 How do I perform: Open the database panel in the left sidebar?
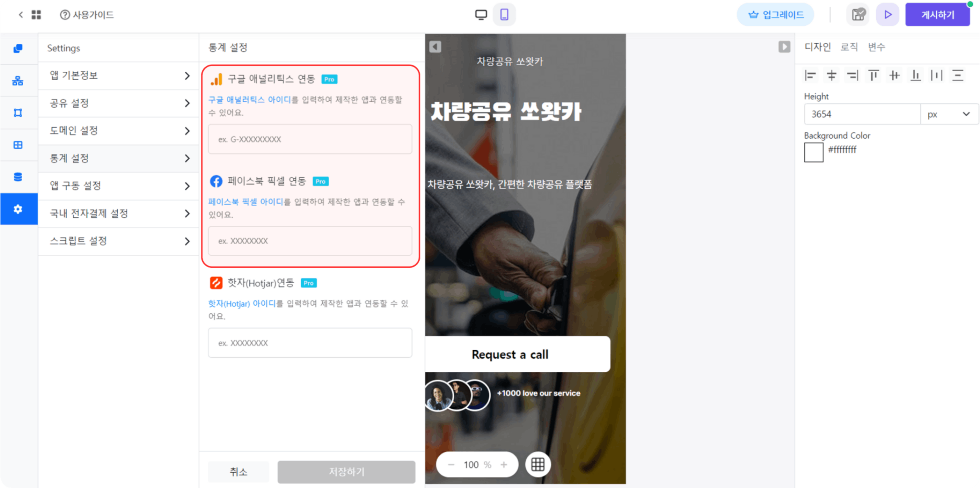(x=19, y=176)
